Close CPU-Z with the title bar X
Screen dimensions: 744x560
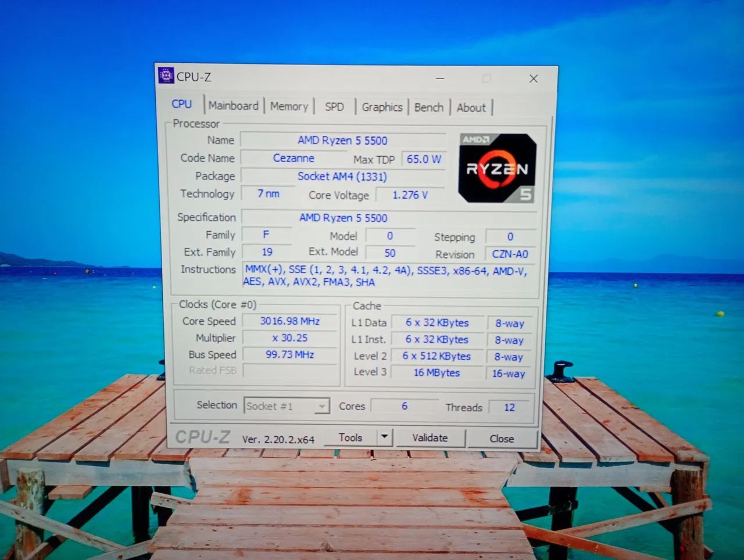(534, 78)
